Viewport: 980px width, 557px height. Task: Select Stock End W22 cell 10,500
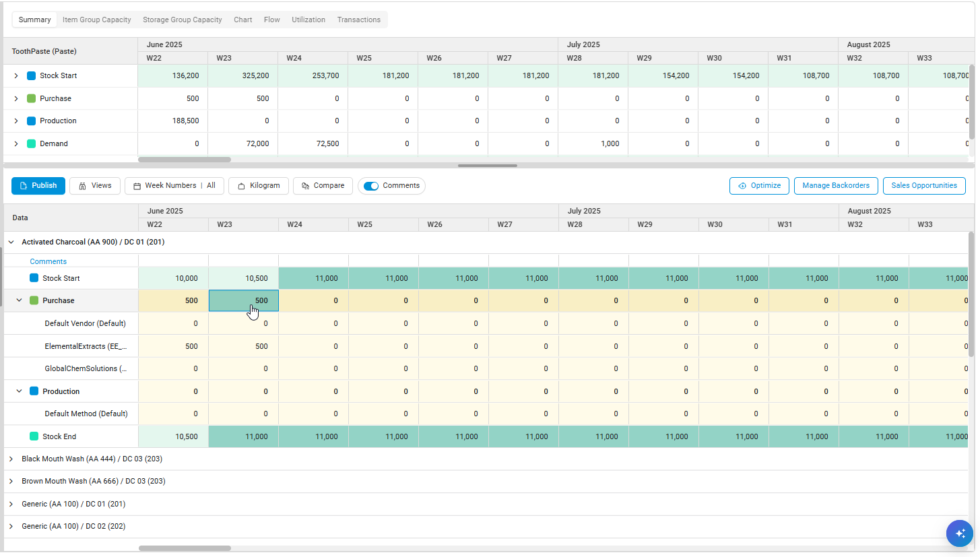174,436
